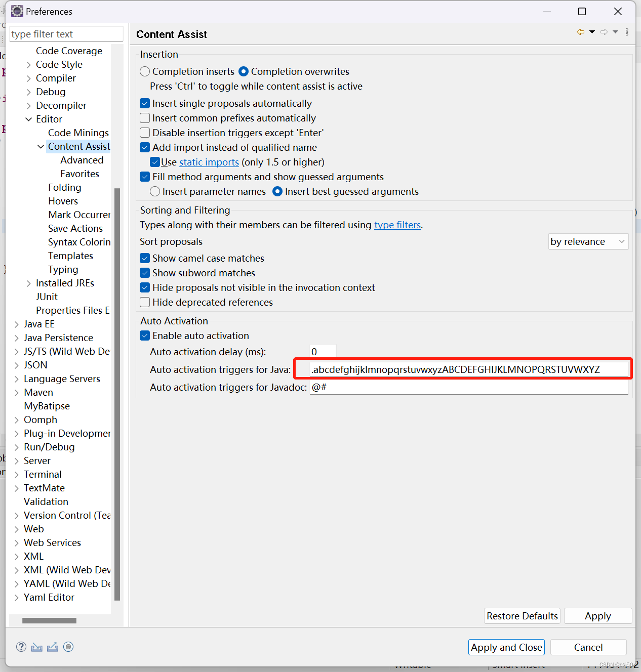Viewport: 641px width, 672px height.
Task: Select Yaml Editor in the tree
Action: tap(49, 597)
